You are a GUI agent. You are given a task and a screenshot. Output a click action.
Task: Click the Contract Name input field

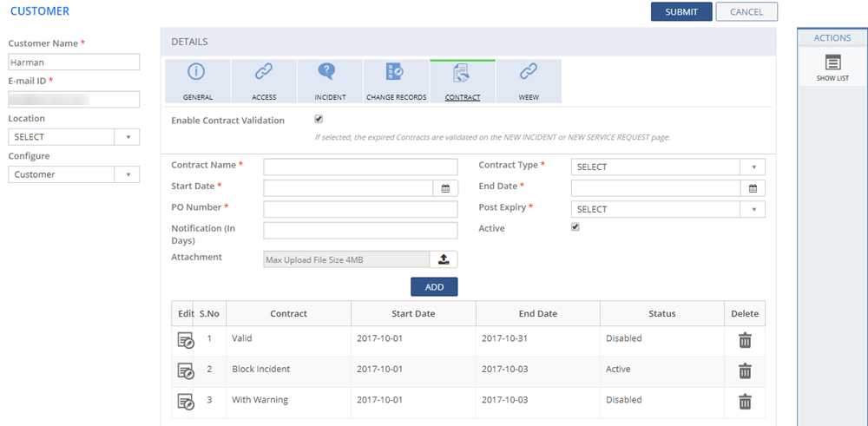360,167
